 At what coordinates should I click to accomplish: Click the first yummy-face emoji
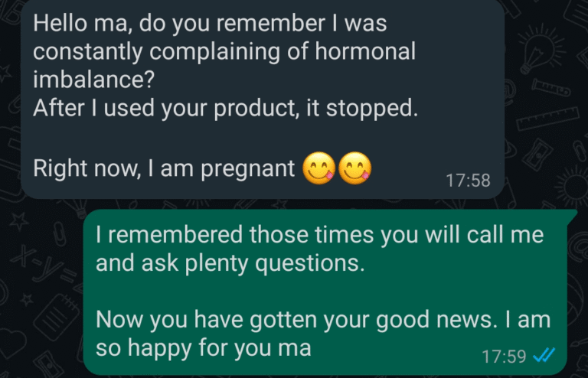pos(319,168)
